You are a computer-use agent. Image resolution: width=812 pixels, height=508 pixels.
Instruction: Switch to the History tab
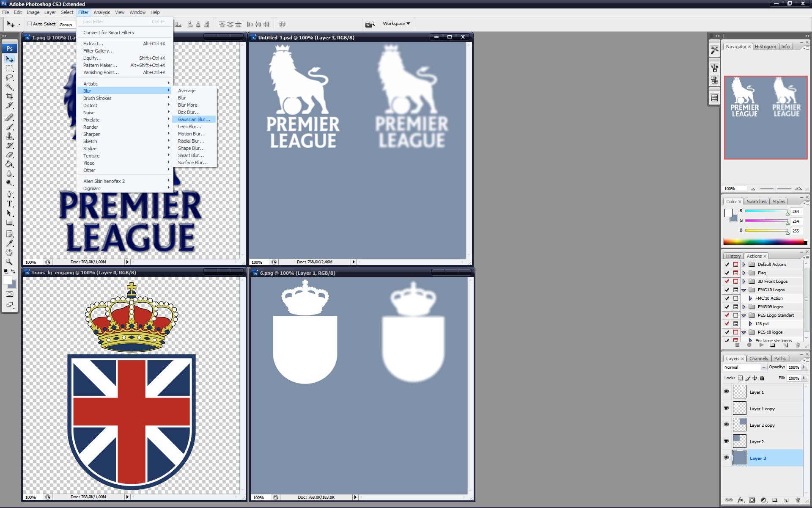point(733,256)
